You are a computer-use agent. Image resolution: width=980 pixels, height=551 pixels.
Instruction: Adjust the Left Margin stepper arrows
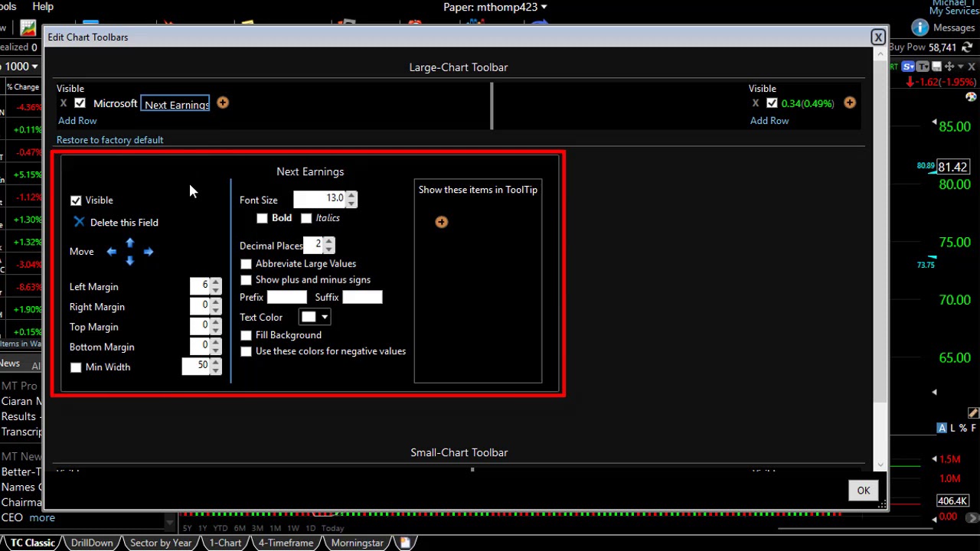(x=216, y=286)
